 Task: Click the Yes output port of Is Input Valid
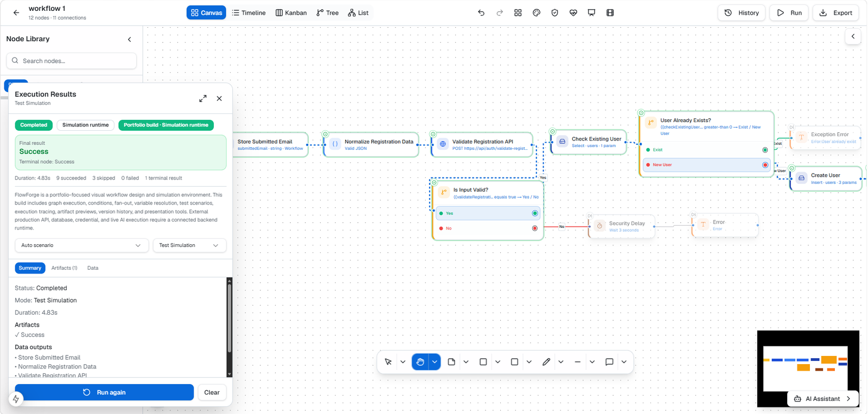535,213
